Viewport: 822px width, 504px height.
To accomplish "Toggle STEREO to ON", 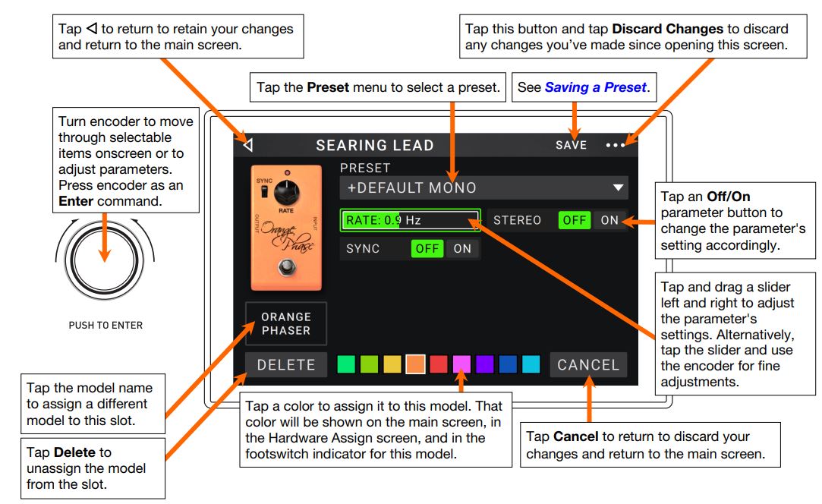I will [609, 220].
